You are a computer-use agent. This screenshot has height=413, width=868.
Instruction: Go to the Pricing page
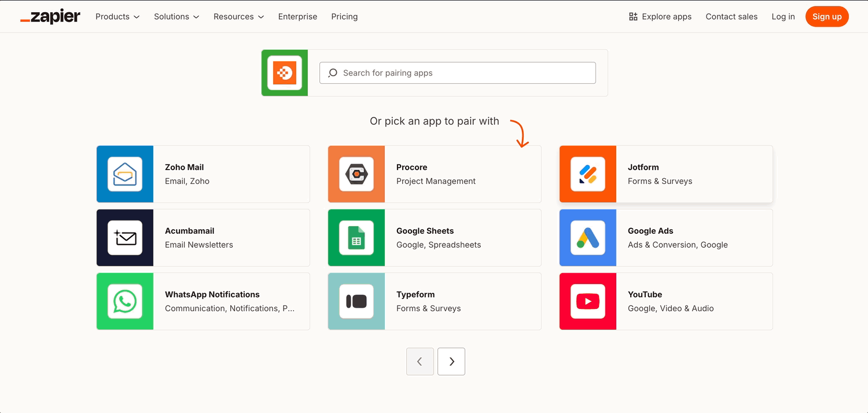[344, 17]
